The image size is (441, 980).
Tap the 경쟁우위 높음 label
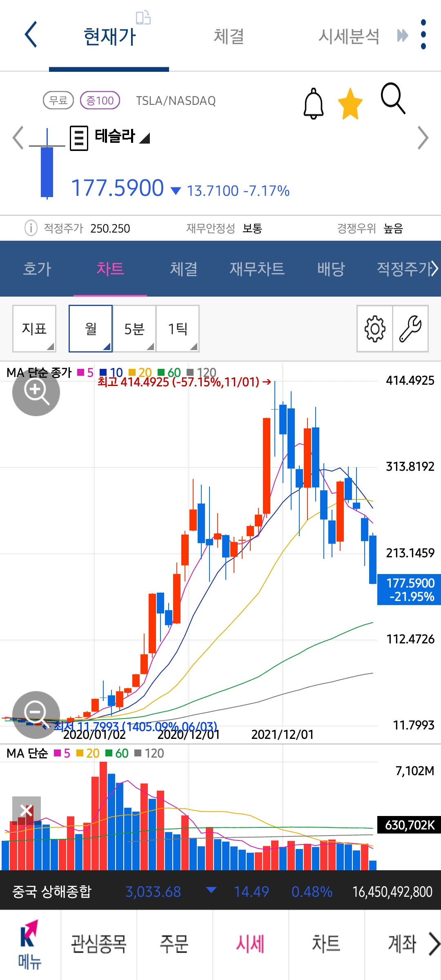click(370, 228)
